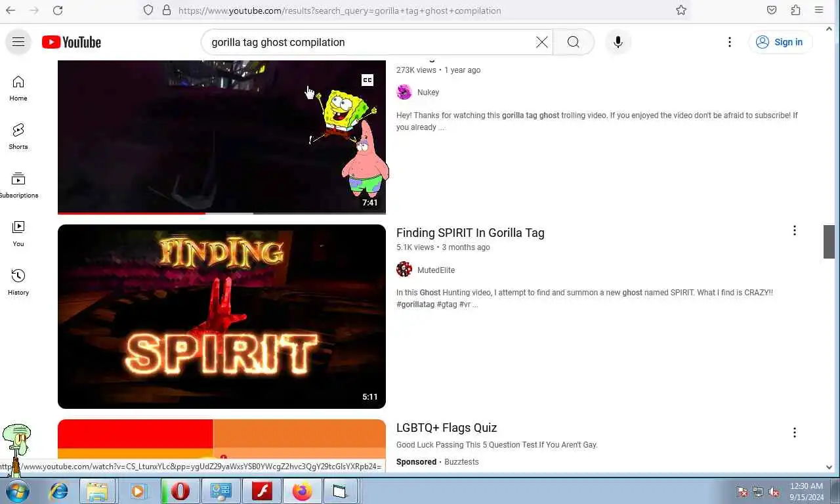
Task: Open the Finding SPIRIT In Gorilla Tag title
Action: pyautogui.click(x=471, y=233)
